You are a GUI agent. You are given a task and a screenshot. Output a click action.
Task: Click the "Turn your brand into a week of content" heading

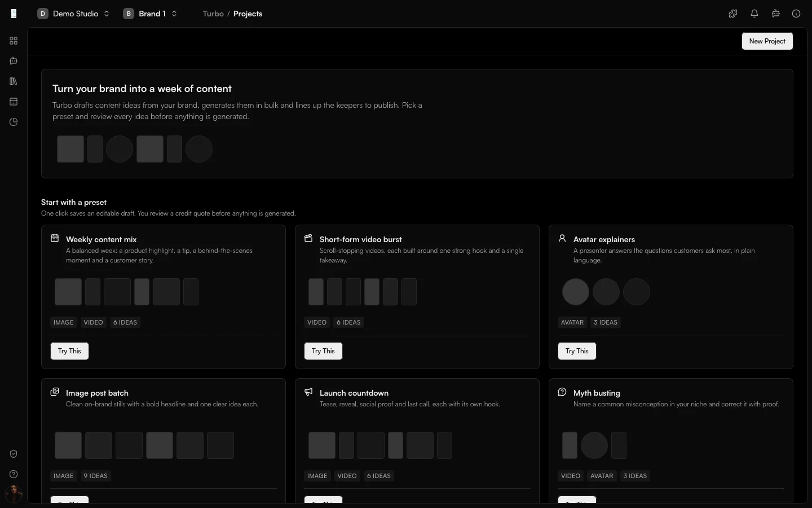[142, 89]
